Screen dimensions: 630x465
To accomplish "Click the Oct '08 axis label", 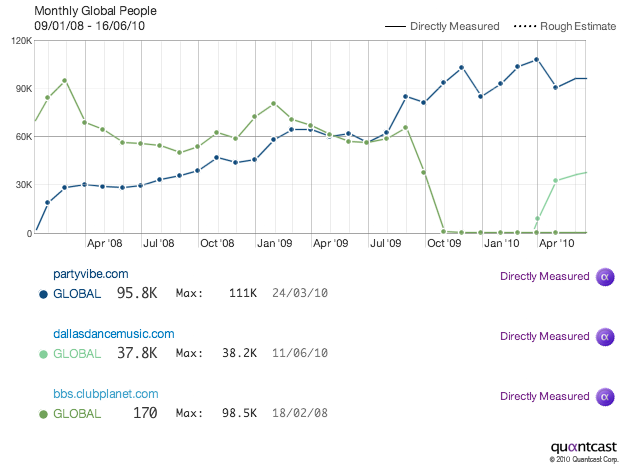I will 217,243.
